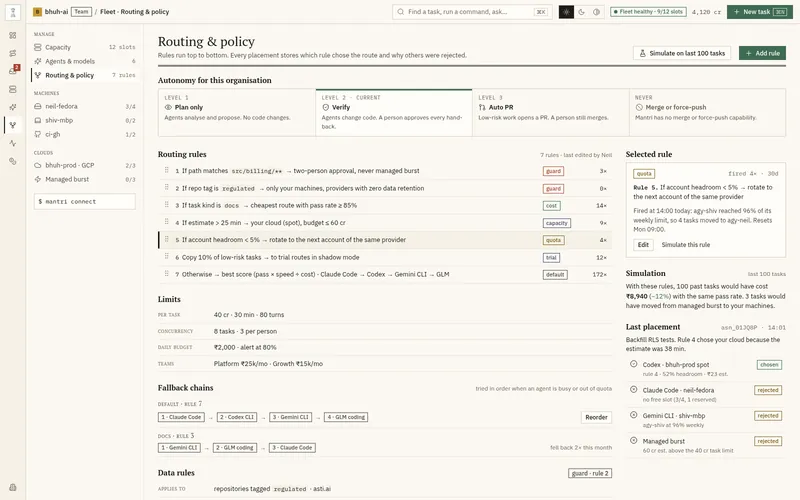The height and width of the screenshot is (500, 800).
Task: Open ci-gh machine in sidebar
Action: tap(85, 134)
